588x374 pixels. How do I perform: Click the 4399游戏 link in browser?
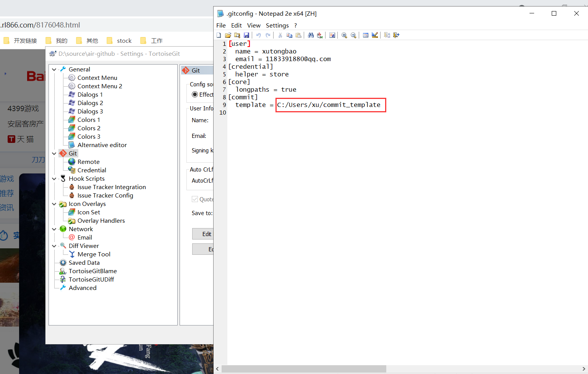coord(23,108)
